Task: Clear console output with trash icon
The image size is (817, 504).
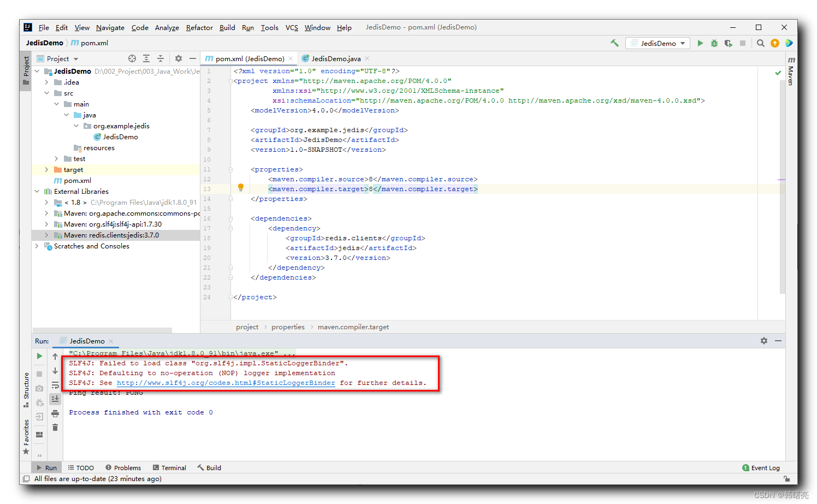Action: pyautogui.click(x=55, y=428)
